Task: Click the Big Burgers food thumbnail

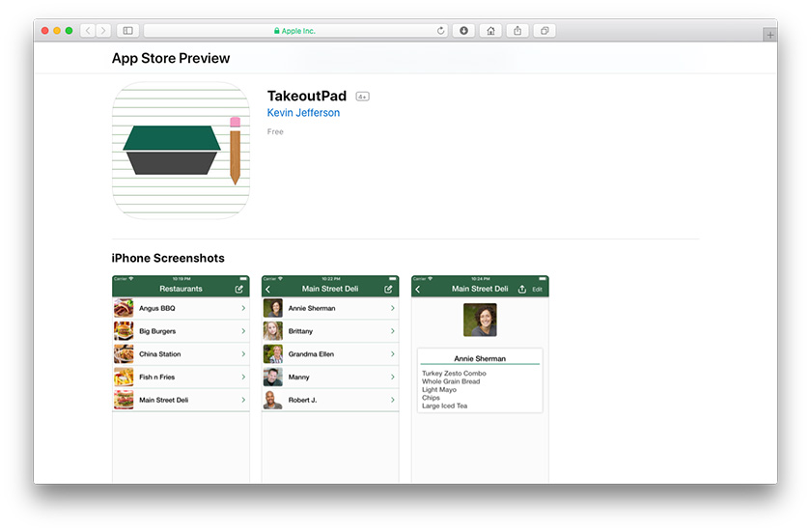Action: pyautogui.click(x=124, y=331)
